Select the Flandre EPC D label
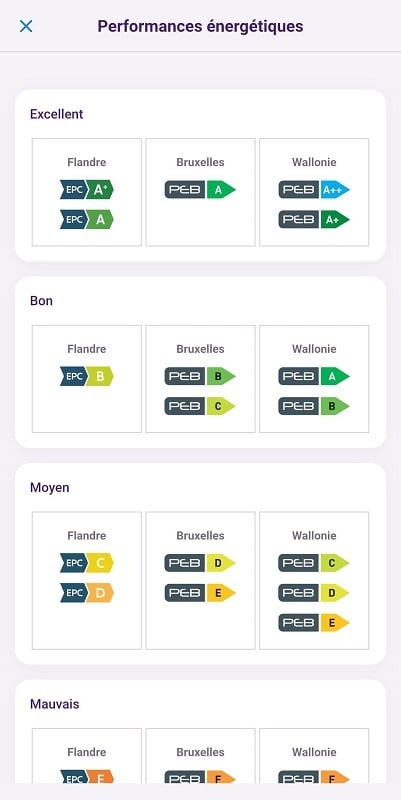The image size is (401, 800). click(x=87, y=593)
